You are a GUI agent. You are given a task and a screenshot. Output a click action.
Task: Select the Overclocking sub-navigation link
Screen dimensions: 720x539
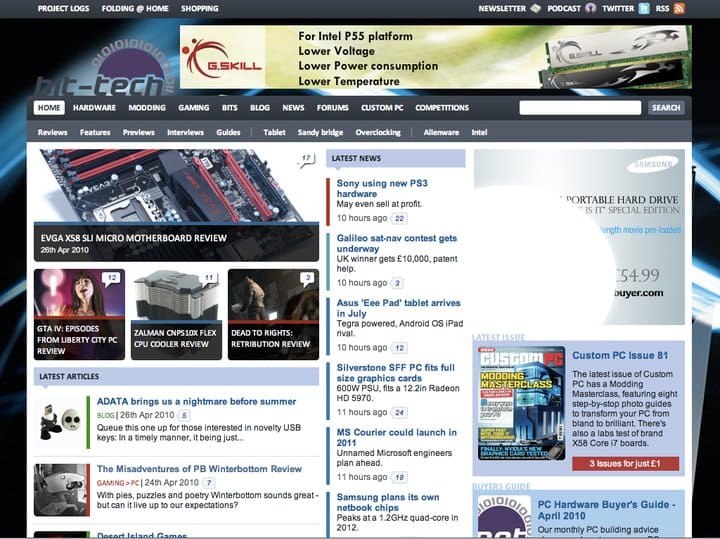point(377,132)
